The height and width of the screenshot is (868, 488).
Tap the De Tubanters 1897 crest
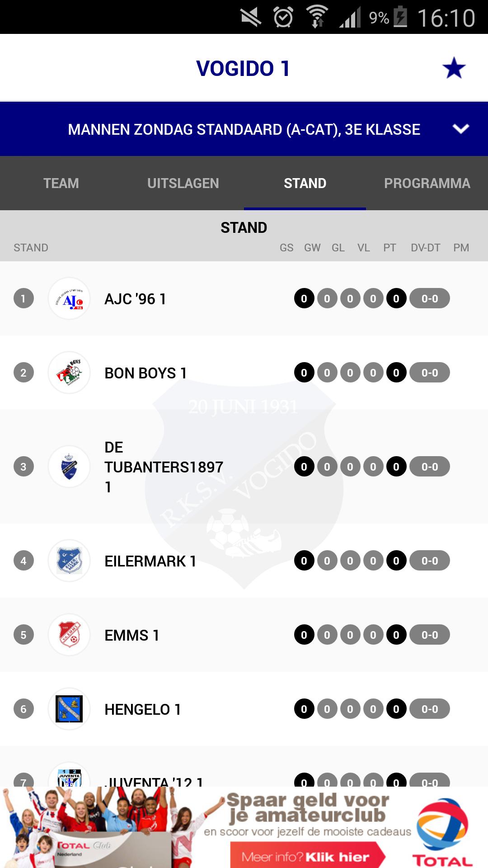[69, 467]
